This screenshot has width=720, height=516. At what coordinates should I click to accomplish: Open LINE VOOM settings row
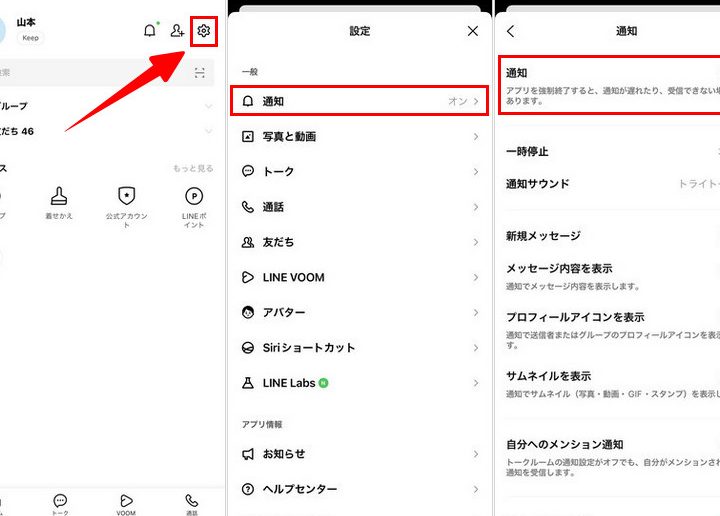point(359,277)
